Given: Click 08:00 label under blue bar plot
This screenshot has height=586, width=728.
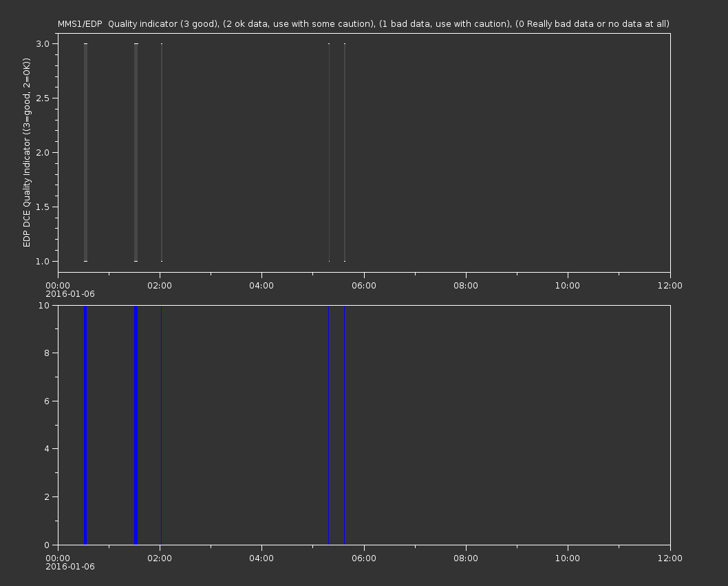Looking at the screenshot, I should tap(466, 558).
